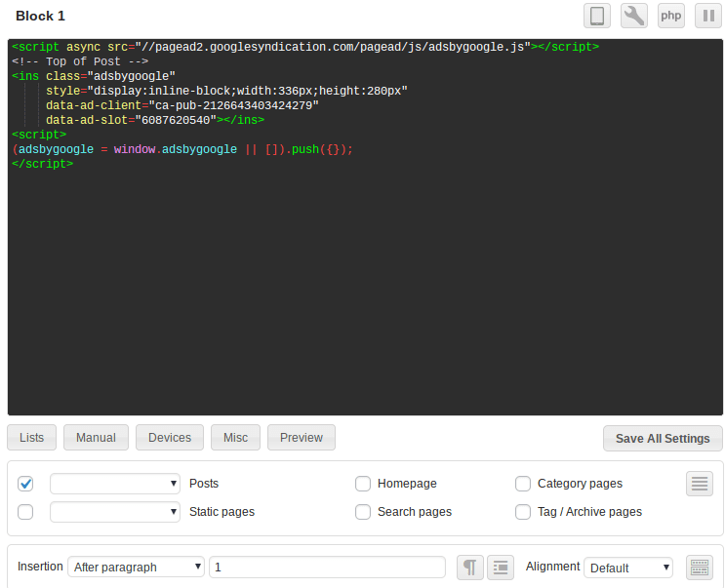Open the Insertion 'After paragraph' dropdown
The height and width of the screenshot is (588, 725).
[136, 567]
